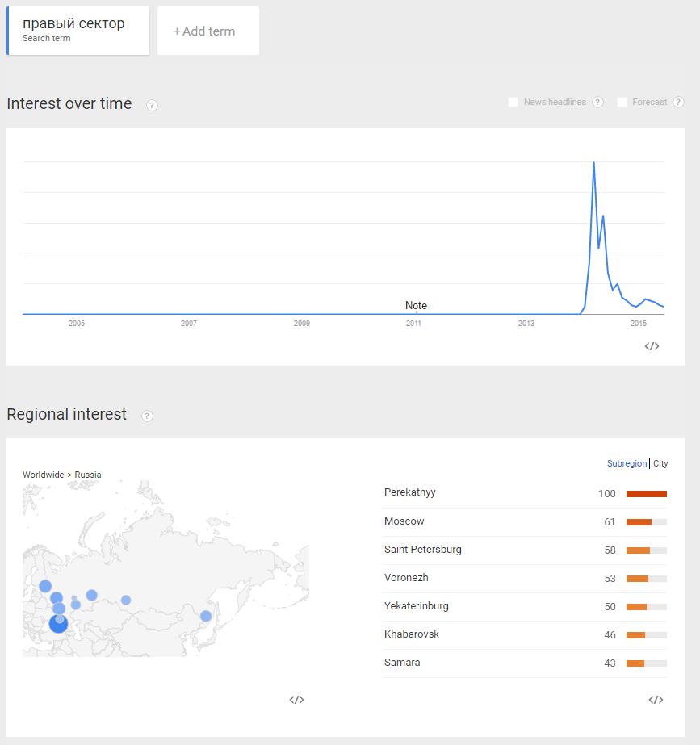Enable the Forecast checkbox
Screen dimensions: 700x745
point(622,102)
